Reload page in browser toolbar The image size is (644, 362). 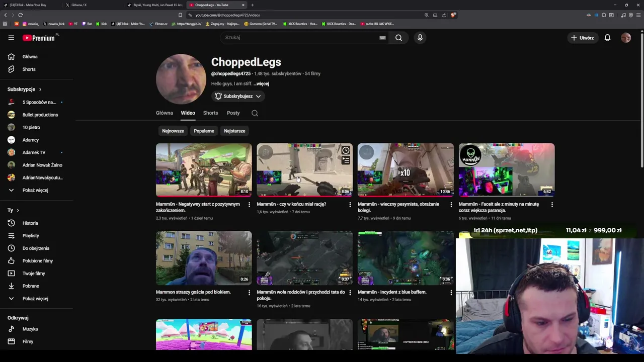[20, 15]
